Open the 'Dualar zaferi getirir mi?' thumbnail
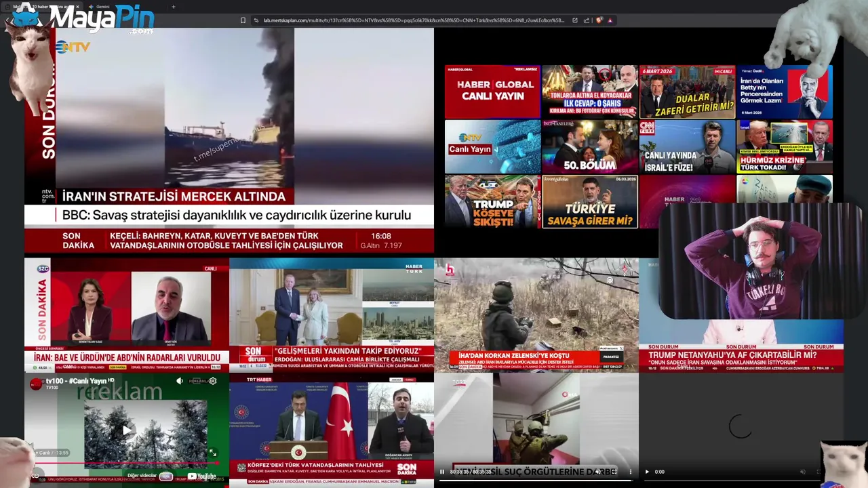Viewport: 868px width, 488px height. (x=687, y=91)
